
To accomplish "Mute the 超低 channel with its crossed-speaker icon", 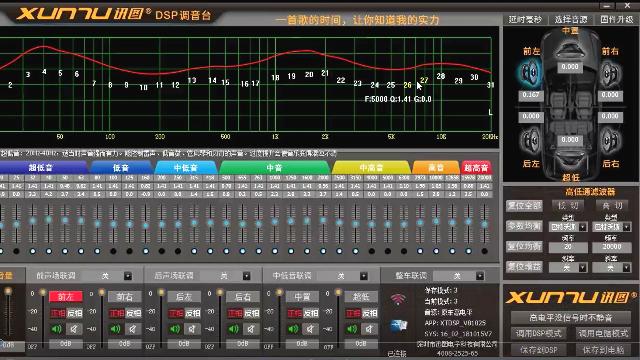I will (x=369, y=329).
